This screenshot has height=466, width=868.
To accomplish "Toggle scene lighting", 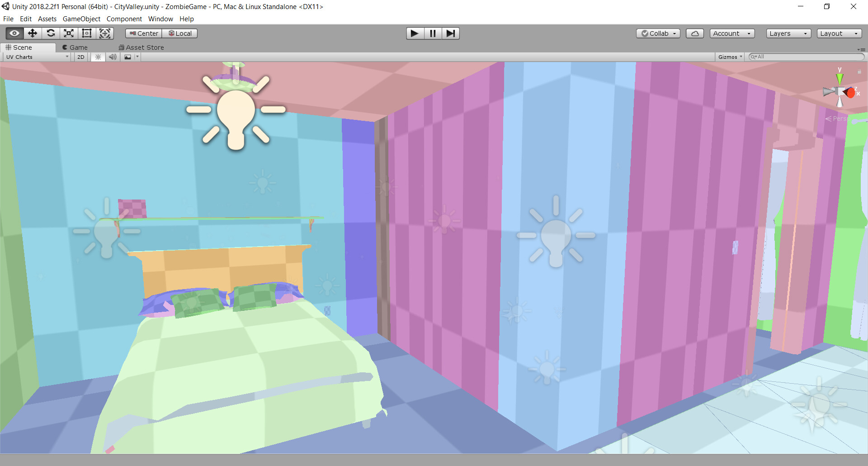I will [x=98, y=57].
